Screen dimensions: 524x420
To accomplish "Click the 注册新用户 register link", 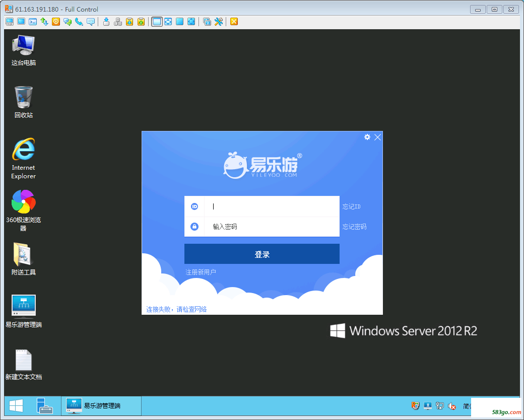I will pos(201,272).
